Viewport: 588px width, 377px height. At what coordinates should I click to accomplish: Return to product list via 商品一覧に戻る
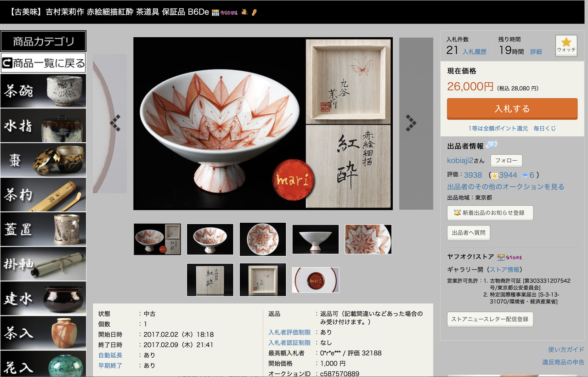click(43, 63)
